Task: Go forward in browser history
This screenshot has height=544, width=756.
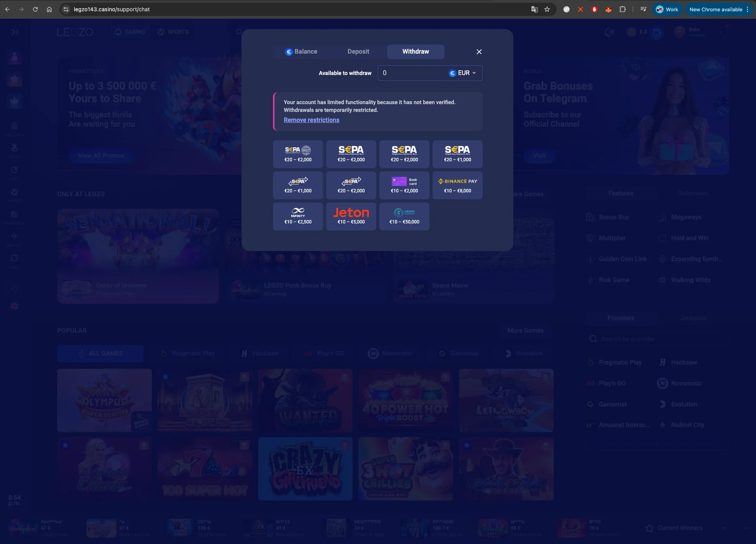Action: click(21, 9)
